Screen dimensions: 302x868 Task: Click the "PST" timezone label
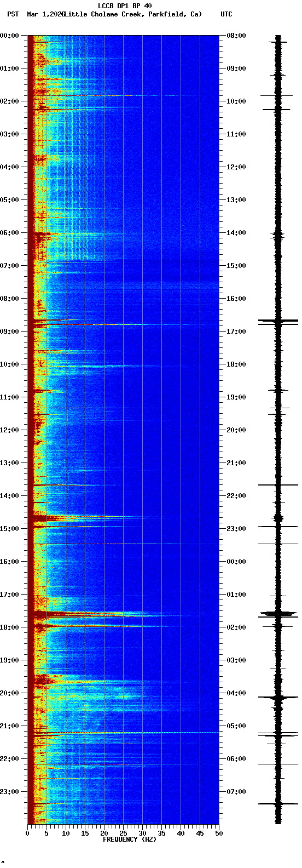(x=13, y=14)
